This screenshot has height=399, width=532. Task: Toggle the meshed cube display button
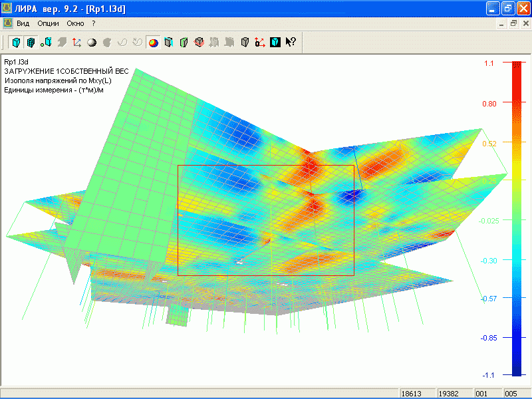pyautogui.click(x=31, y=43)
